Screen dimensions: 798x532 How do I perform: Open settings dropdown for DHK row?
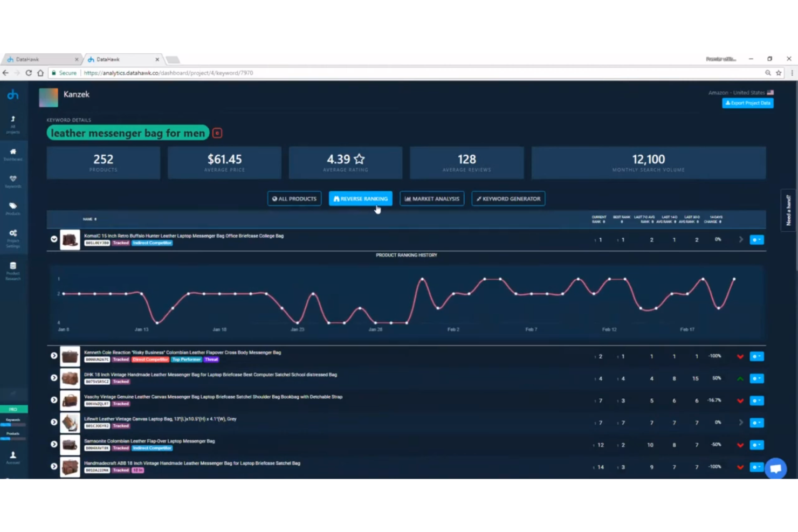click(x=756, y=378)
